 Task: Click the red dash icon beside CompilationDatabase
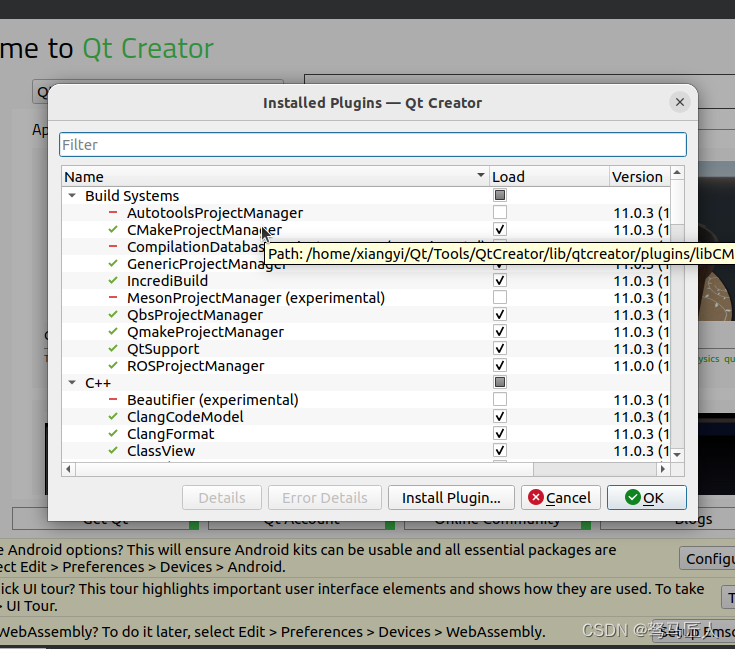[112, 246]
